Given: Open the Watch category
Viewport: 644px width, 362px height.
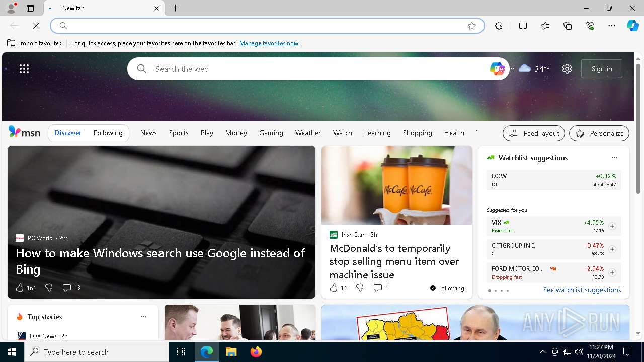Looking at the screenshot, I should 343,133.
